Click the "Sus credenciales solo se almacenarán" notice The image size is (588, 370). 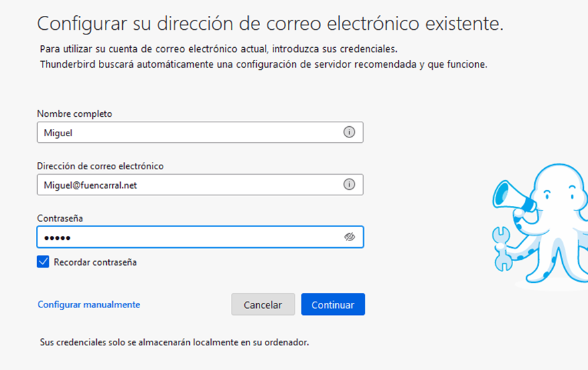(175, 343)
